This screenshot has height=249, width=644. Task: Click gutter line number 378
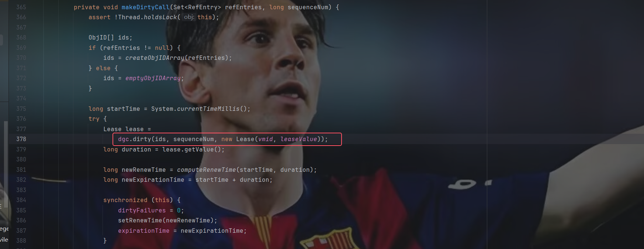pyautogui.click(x=21, y=139)
